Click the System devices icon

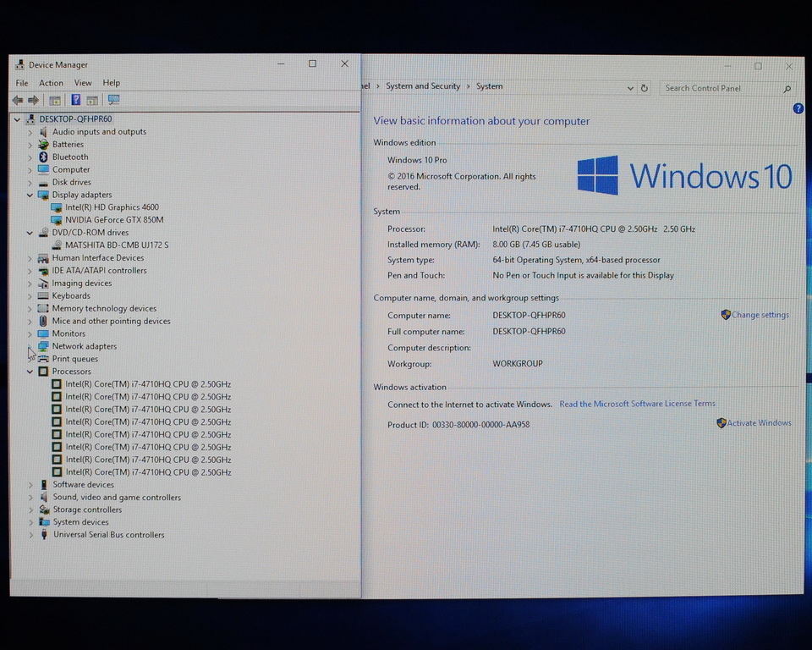tap(44, 522)
